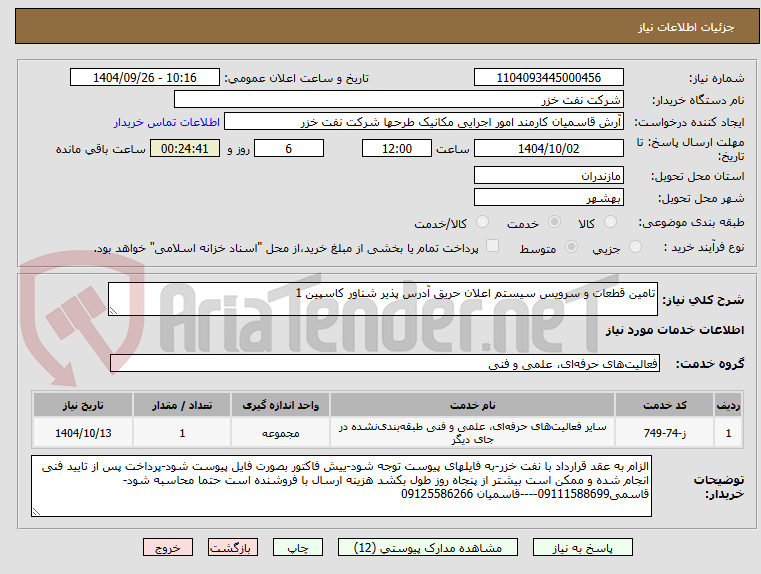
Task: Click the نوع فرآیند خرید label
Action: tap(704, 247)
